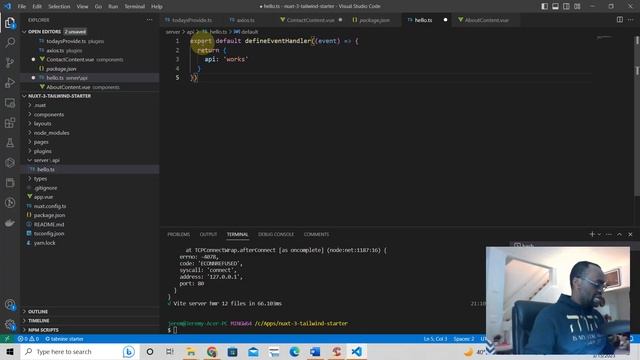Switch to the todaysProvide.ts editor tab
This screenshot has width=640, height=360.
point(192,20)
